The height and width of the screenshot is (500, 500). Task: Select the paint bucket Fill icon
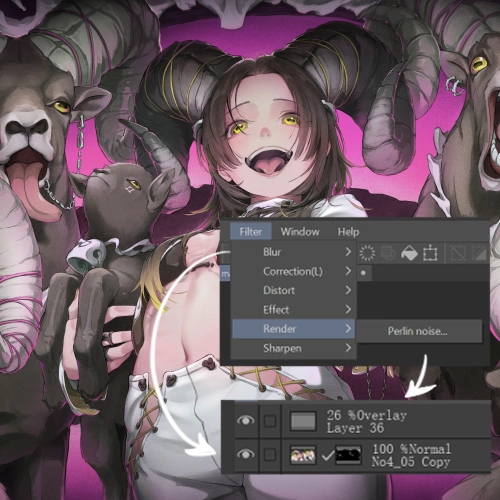coord(409,253)
